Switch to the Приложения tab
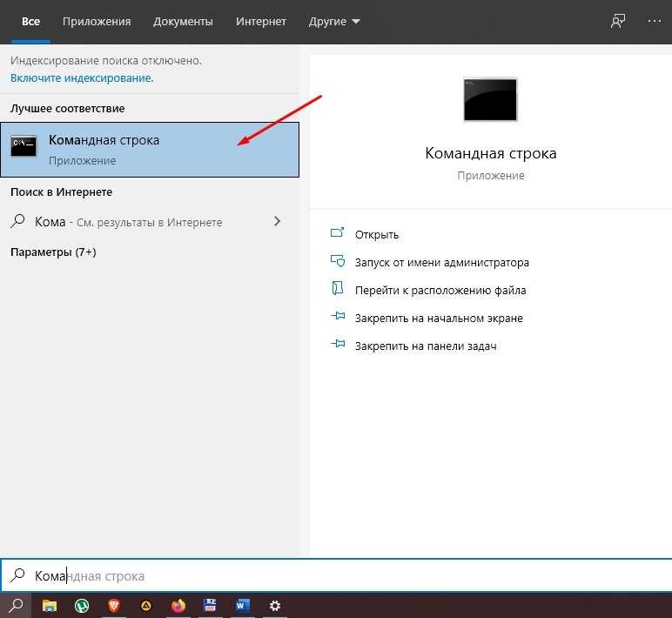The height and width of the screenshot is (618, 672). coord(97,22)
